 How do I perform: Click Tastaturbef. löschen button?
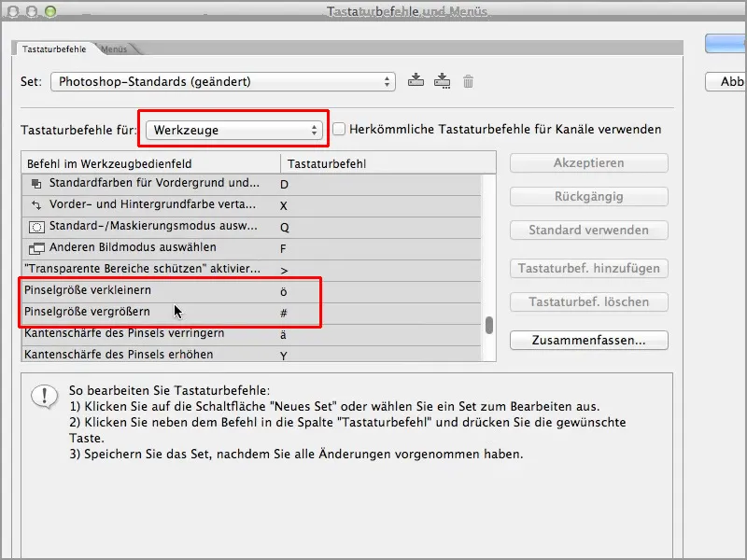point(589,301)
